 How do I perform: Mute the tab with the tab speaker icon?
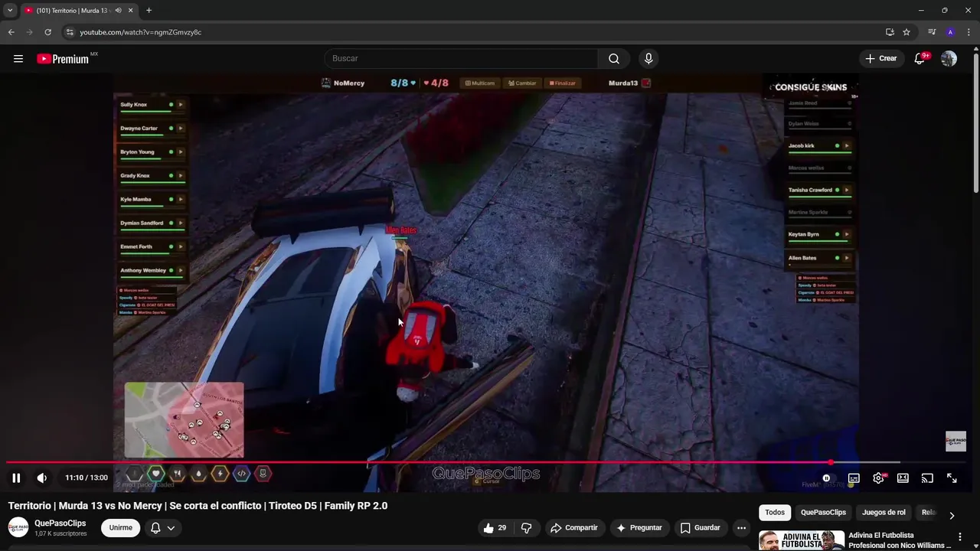coord(118,10)
